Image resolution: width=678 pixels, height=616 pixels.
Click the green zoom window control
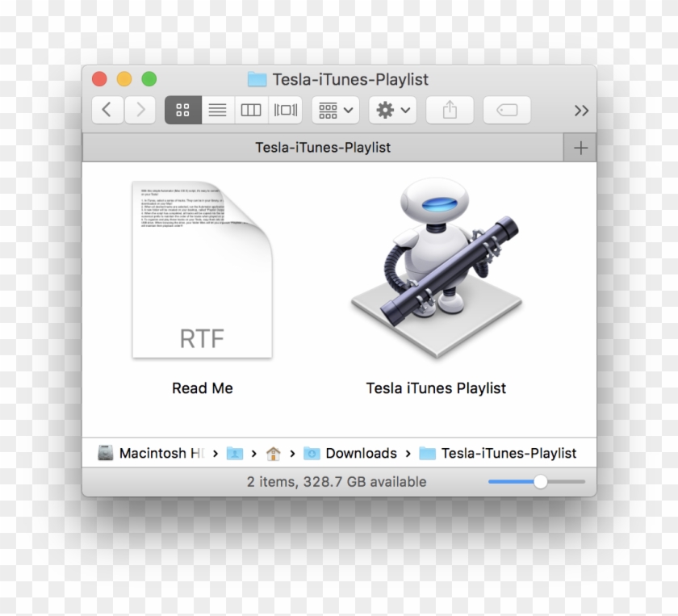coord(149,79)
